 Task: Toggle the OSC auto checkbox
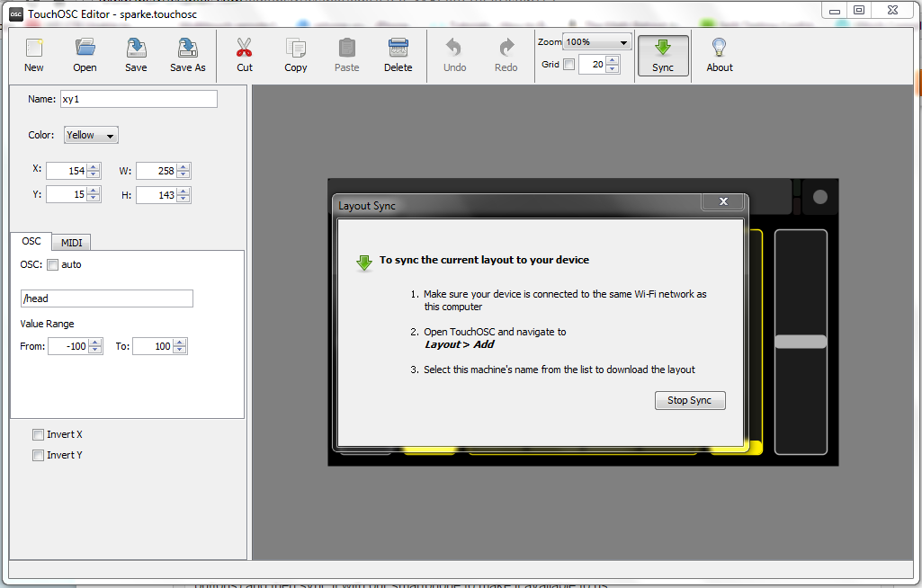pos(53,264)
